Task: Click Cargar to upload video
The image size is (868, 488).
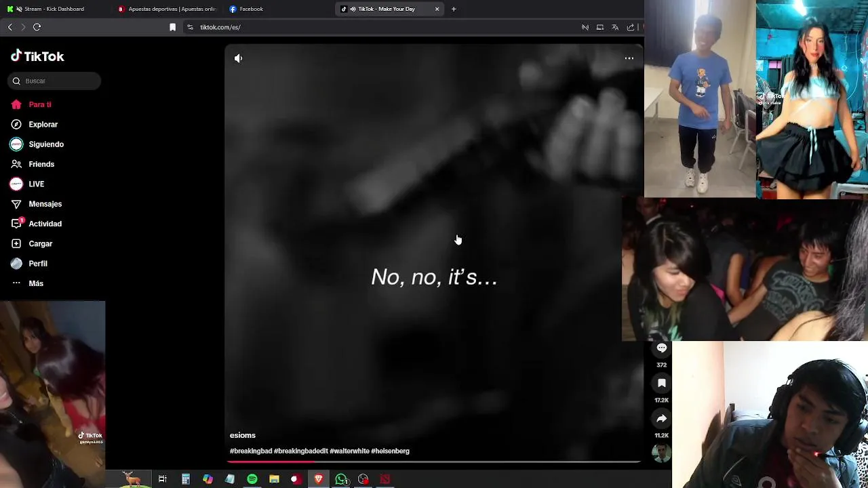Action: point(40,243)
